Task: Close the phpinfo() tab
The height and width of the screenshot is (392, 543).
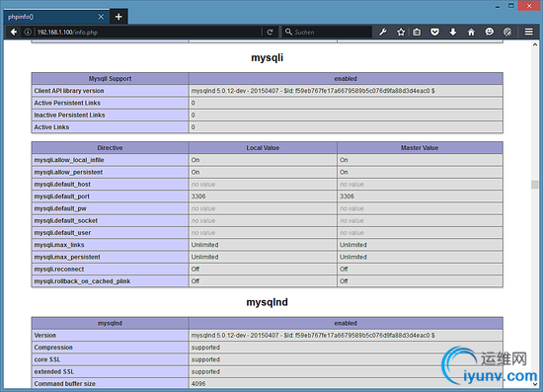Action: pos(101,17)
